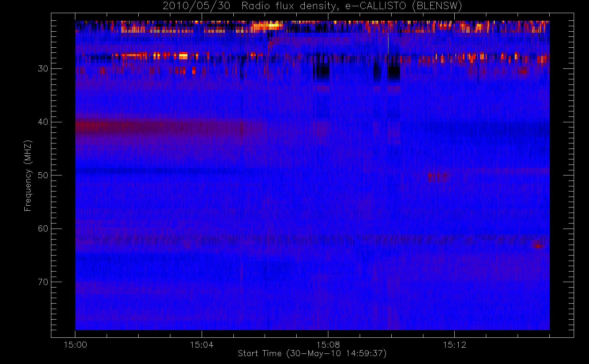
Task: Click the 70 frequency tick label
Action: (43, 282)
